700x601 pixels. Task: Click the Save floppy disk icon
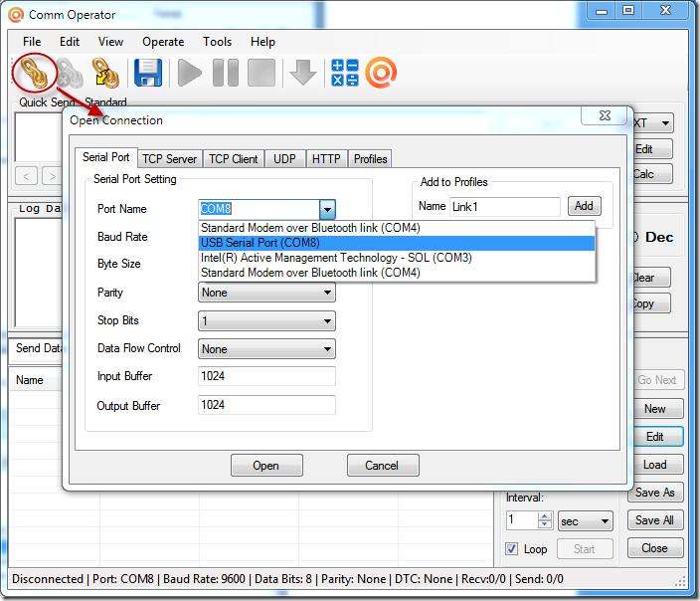point(148,73)
